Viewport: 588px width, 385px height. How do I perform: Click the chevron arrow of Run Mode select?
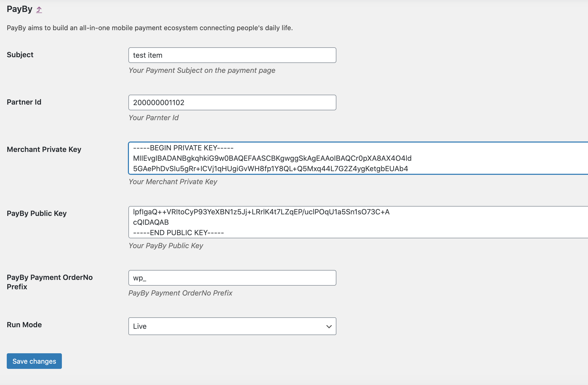pyautogui.click(x=329, y=326)
